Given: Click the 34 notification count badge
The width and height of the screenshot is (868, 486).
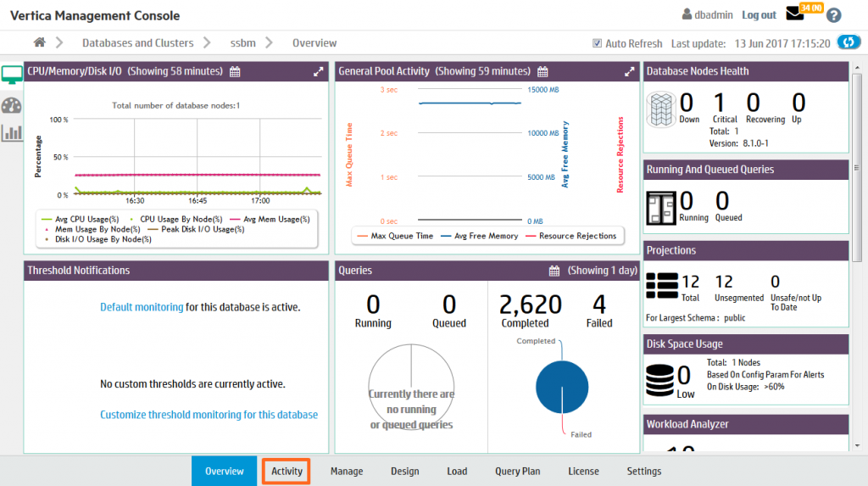Looking at the screenshot, I should (811, 8).
